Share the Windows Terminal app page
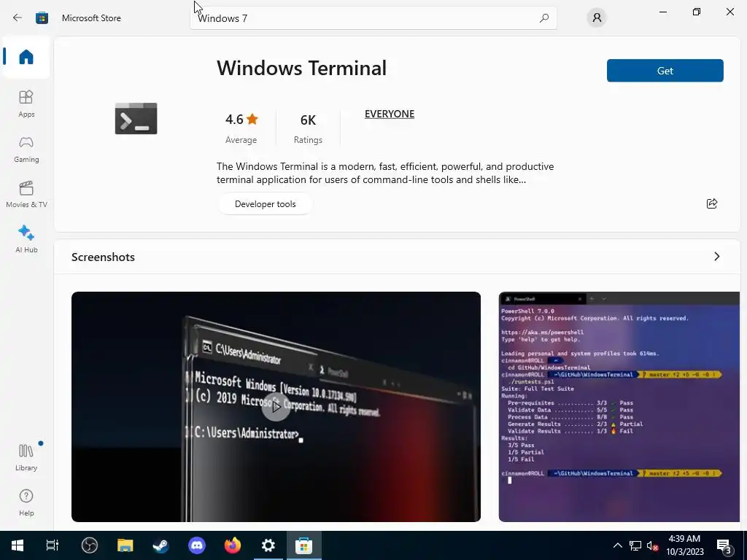The image size is (747, 560). point(712,204)
